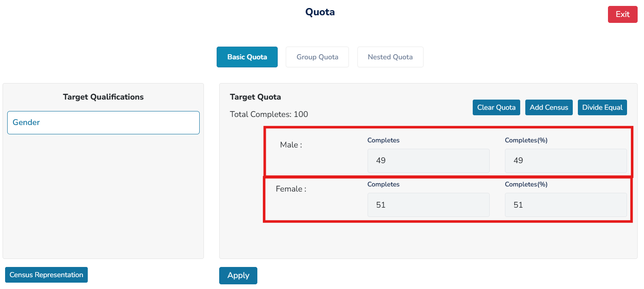Open the Group Quota tab
This screenshot has width=644, height=289.
317,57
